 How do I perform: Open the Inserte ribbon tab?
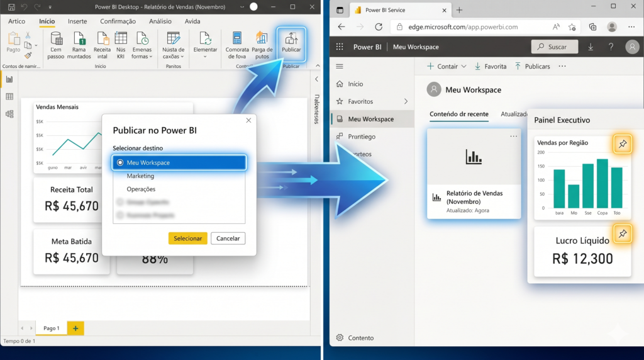point(77,21)
